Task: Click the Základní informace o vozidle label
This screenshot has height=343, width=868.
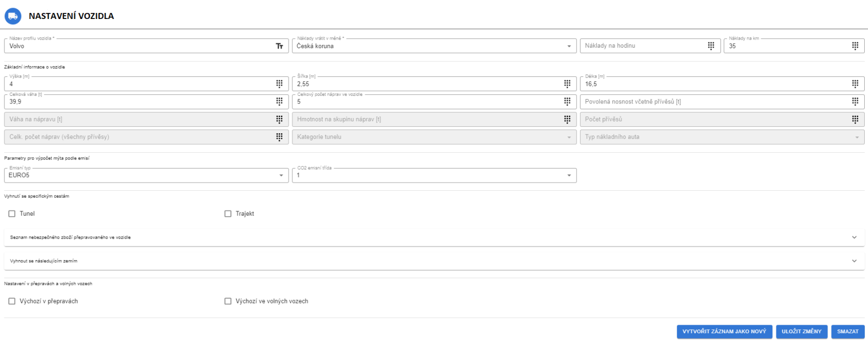Action: 34,67
